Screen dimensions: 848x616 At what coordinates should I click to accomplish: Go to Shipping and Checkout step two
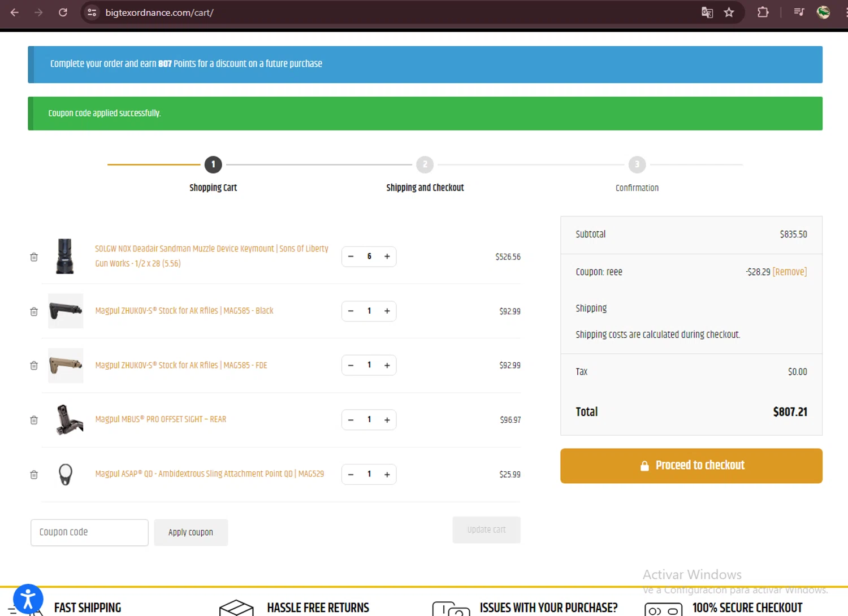pyautogui.click(x=425, y=164)
